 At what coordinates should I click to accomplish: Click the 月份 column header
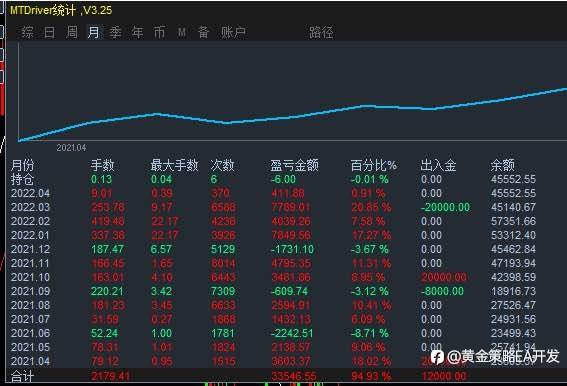22,165
